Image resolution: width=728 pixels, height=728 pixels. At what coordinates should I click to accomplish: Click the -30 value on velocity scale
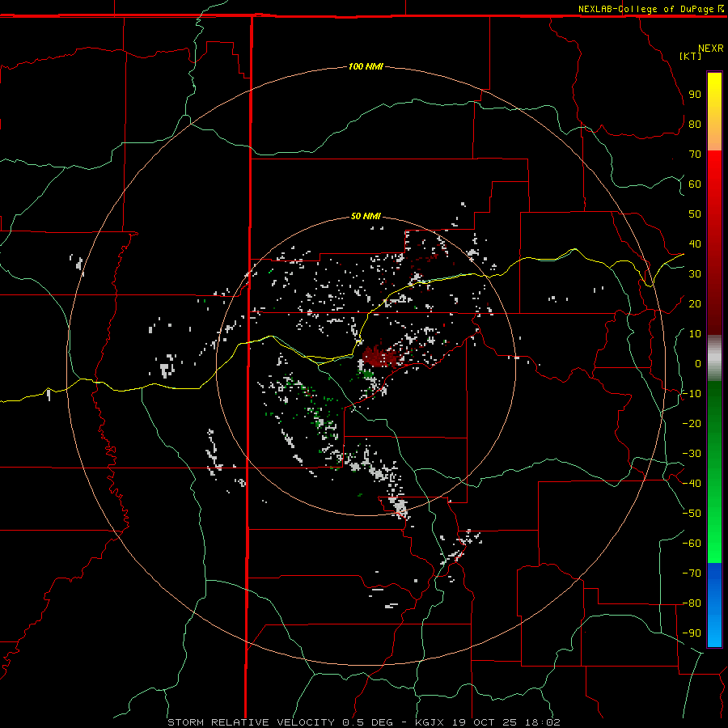[x=692, y=454]
